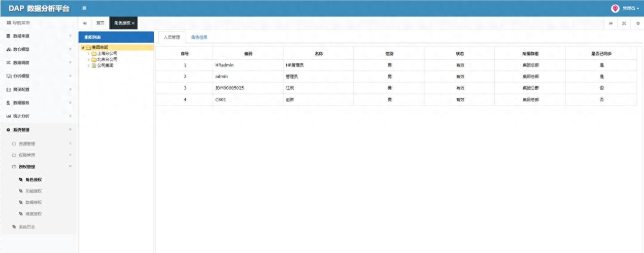The width and height of the screenshot is (644, 253).
Task: Select the admin code cell
Action: [x=248, y=77]
